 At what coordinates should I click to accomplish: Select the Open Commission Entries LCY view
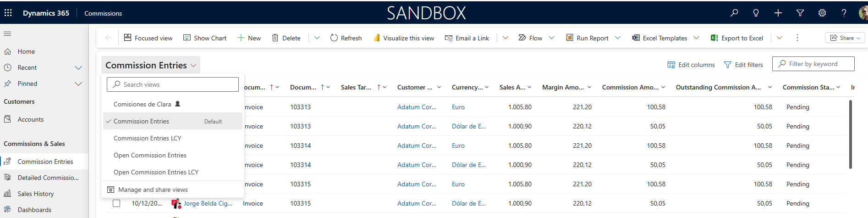pyautogui.click(x=173, y=172)
